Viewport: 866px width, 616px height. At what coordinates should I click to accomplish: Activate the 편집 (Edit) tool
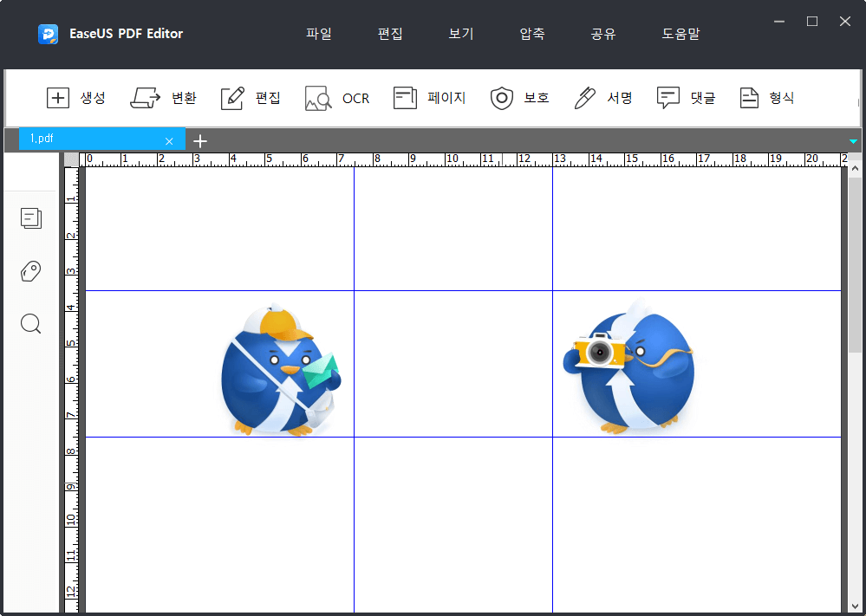(x=250, y=97)
